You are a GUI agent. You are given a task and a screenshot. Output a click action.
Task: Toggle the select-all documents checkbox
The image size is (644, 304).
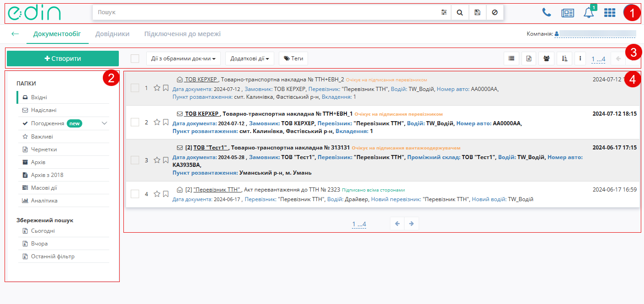pos(135,59)
